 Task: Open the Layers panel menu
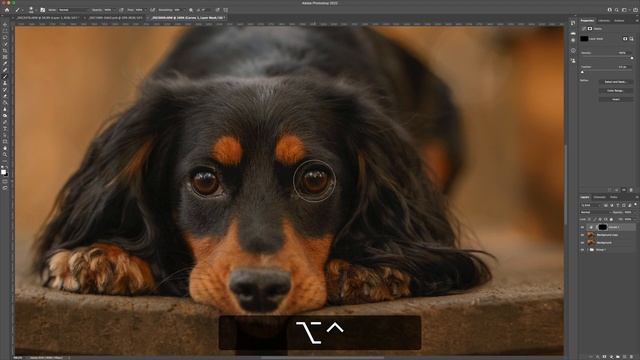637,197
